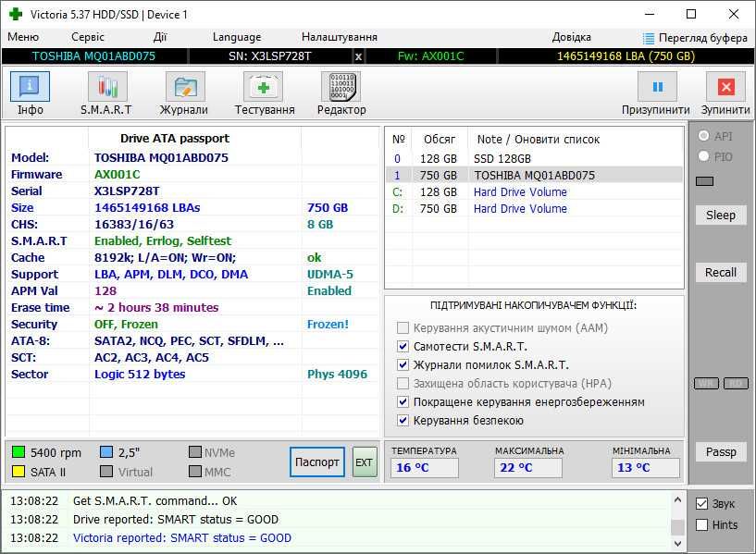Click the green cross Victoria app icon
The height and width of the screenshot is (554, 756).
coord(16,14)
